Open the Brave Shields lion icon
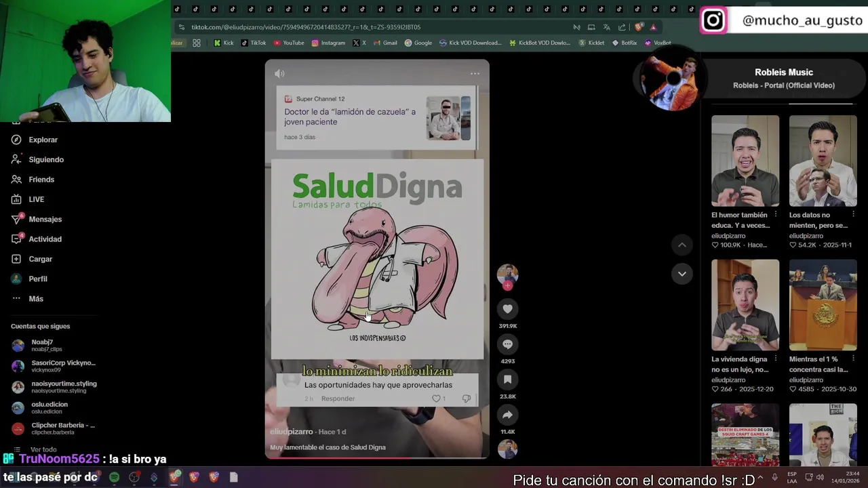This screenshot has width=868, height=488. point(638,27)
